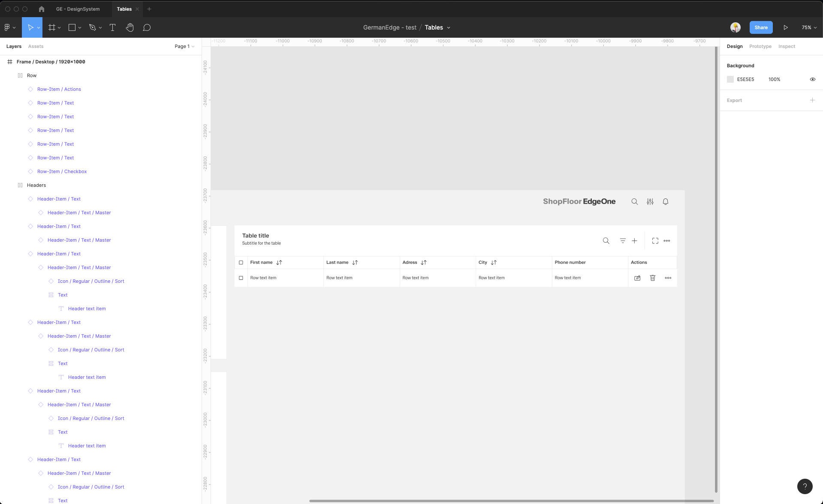The height and width of the screenshot is (504, 823).
Task: Click the home icon in title bar
Action: pyautogui.click(x=42, y=9)
